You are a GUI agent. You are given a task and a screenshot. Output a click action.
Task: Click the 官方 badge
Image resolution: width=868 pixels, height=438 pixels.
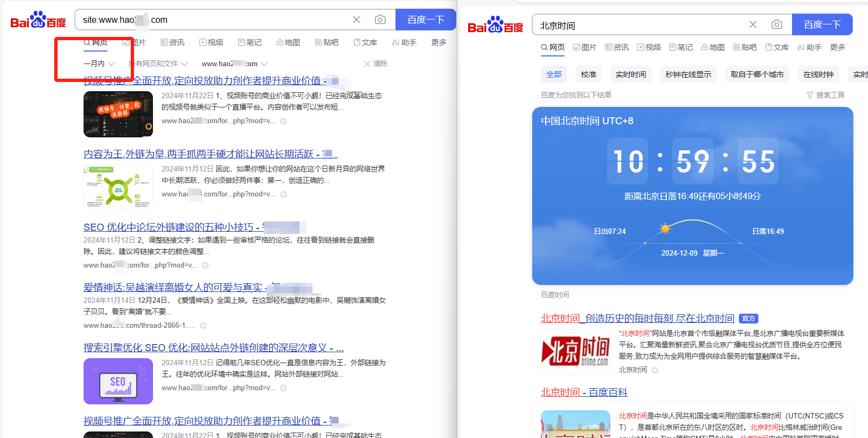coord(749,319)
